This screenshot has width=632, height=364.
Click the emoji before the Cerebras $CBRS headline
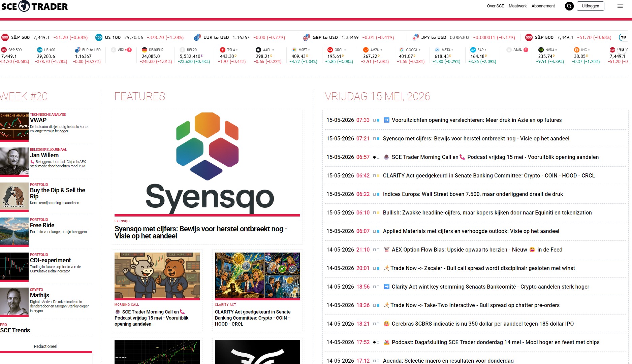[387, 324]
